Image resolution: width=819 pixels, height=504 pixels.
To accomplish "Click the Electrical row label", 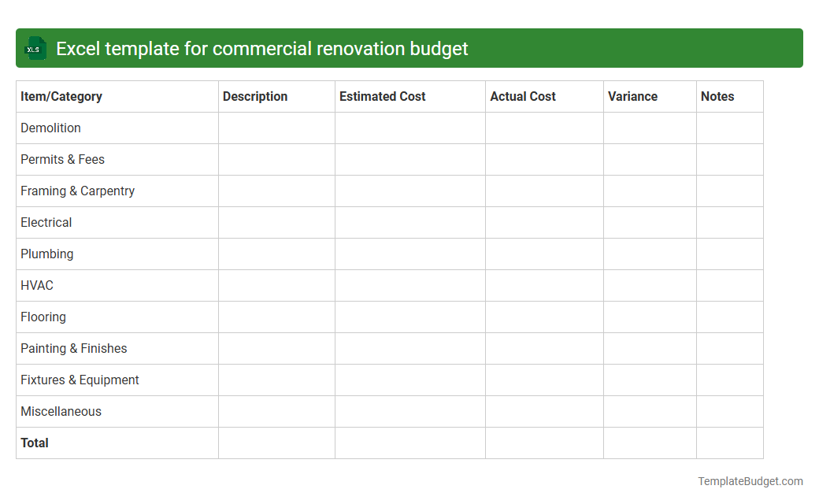I will pos(46,222).
